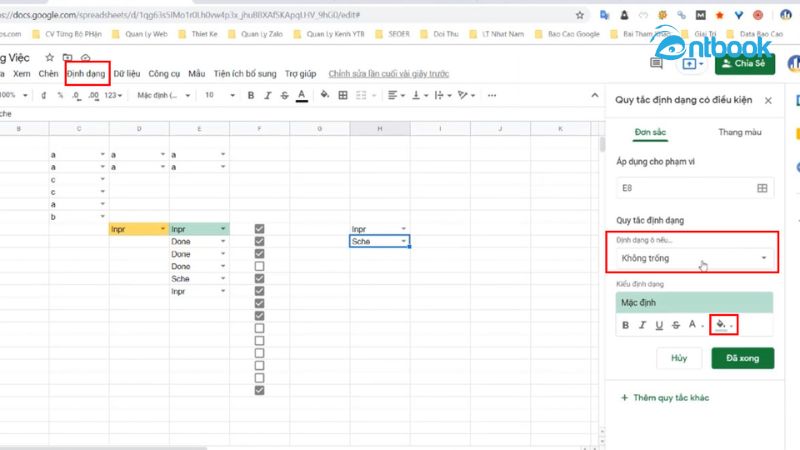Toggle the last checked box in column F
800x450 pixels.
click(260, 390)
